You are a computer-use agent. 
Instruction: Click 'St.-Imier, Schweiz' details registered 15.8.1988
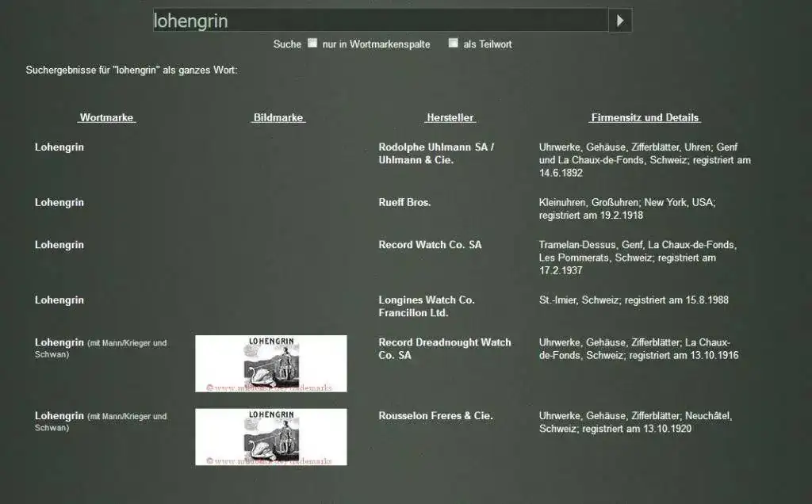coord(634,300)
